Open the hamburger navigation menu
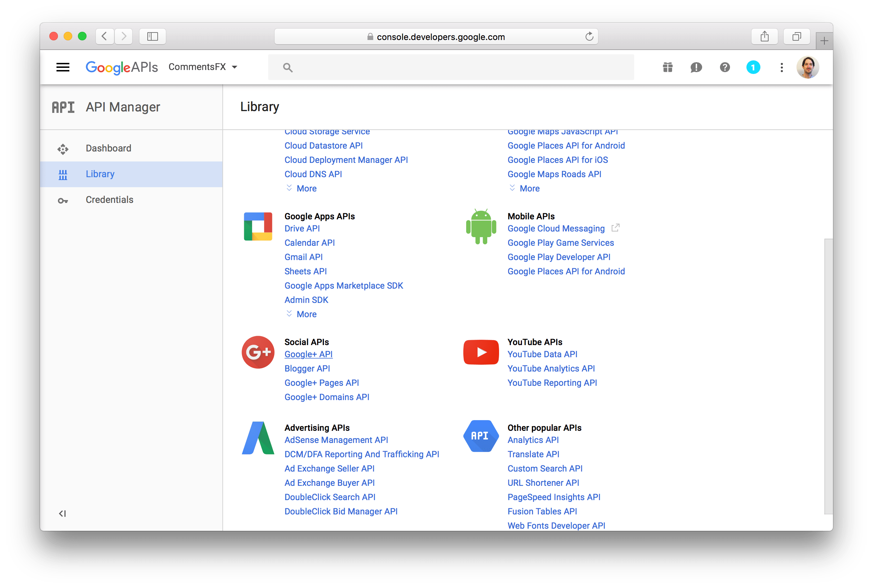 [x=63, y=68]
